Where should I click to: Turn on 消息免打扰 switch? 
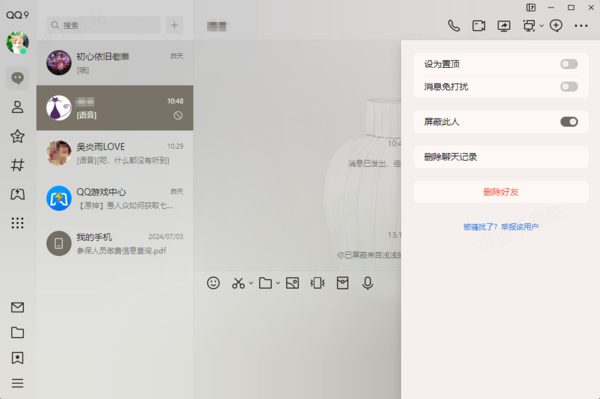click(x=569, y=86)
